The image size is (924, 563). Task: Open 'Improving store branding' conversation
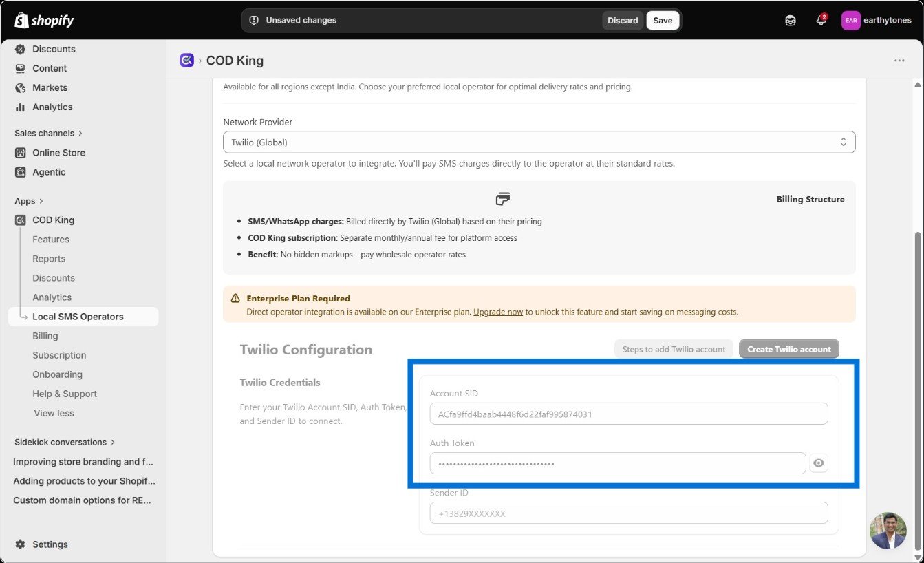(83, 462)
